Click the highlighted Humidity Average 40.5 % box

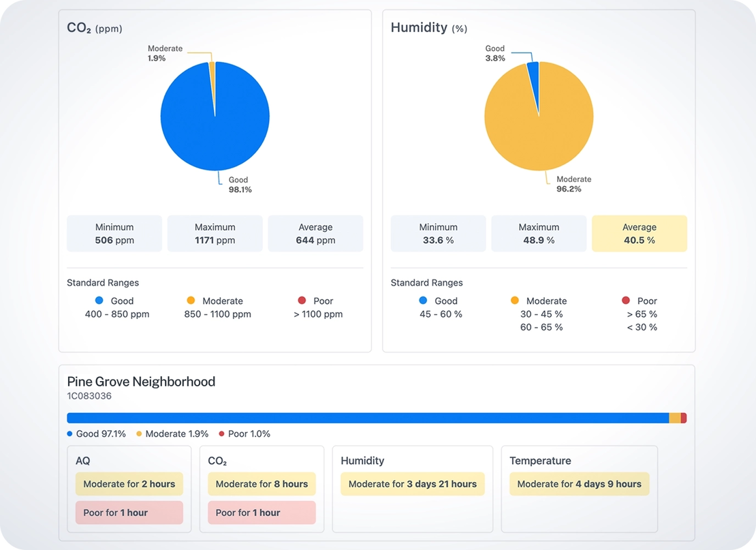639,234
